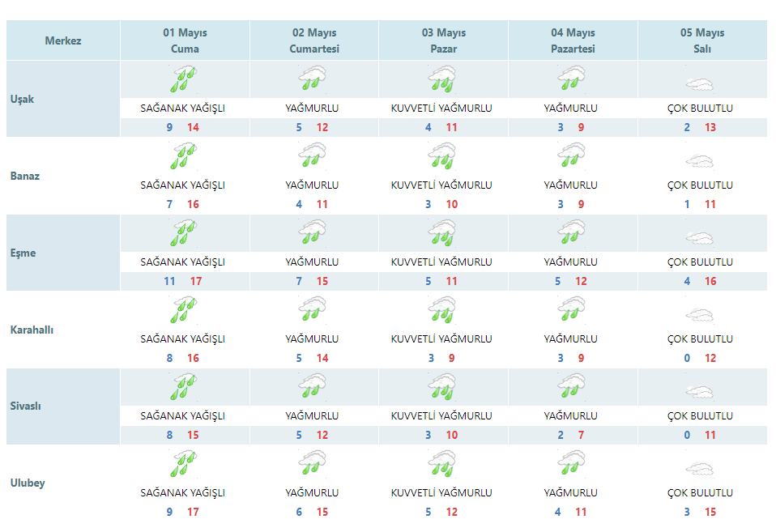Image resolution: width=776 pixels, height=532 pixels.
Task: Click Ulubey's shower icon for 01 Mayıs
Action: point(183,464)
